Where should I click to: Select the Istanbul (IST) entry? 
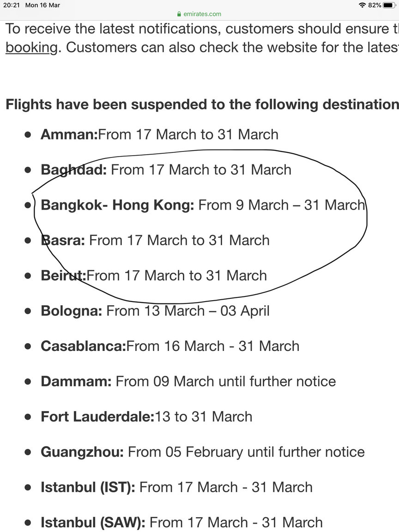176,487
